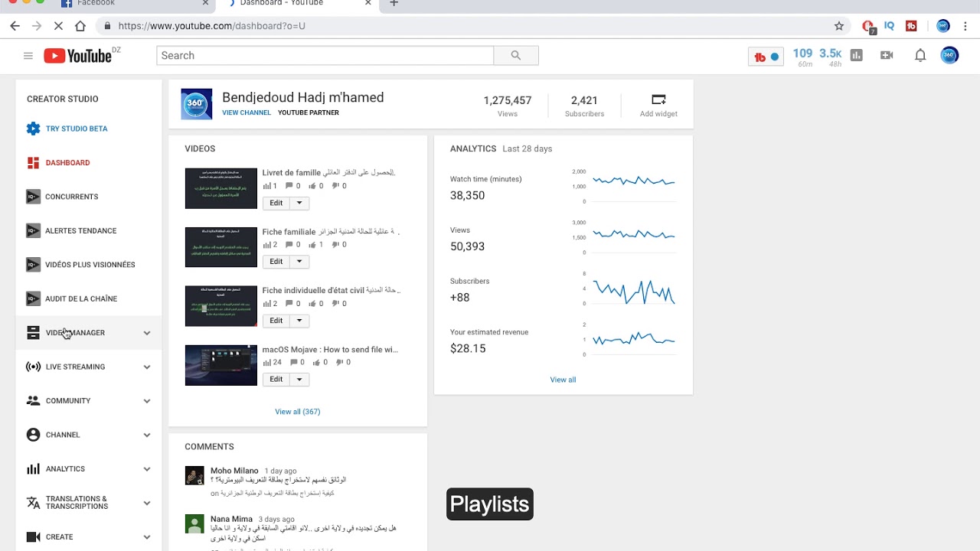Open TubeBuddy toolbar icon in YouTube header
This screenshot has height=551, width=980.
[766, 57]
